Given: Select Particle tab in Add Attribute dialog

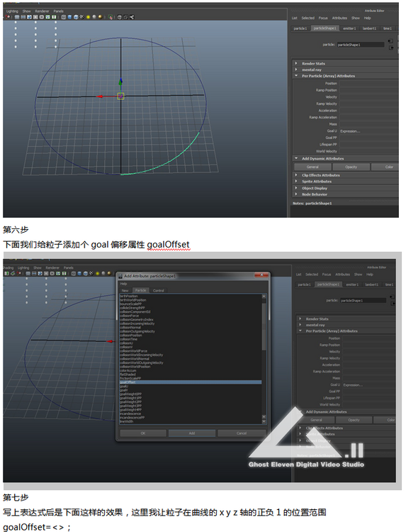Looking at the screenshot, I should [x=140, y=290].
